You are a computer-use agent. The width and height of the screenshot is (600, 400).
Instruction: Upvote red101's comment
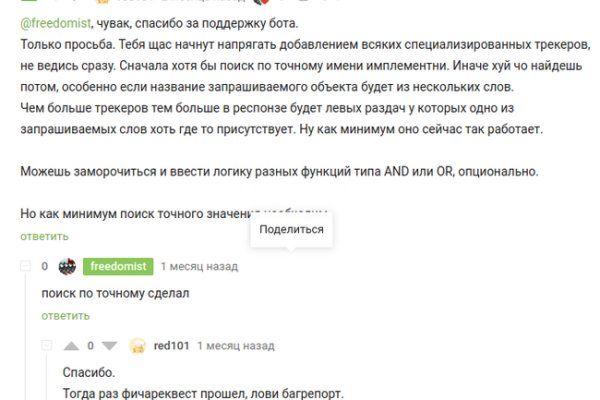click(71, 346)
